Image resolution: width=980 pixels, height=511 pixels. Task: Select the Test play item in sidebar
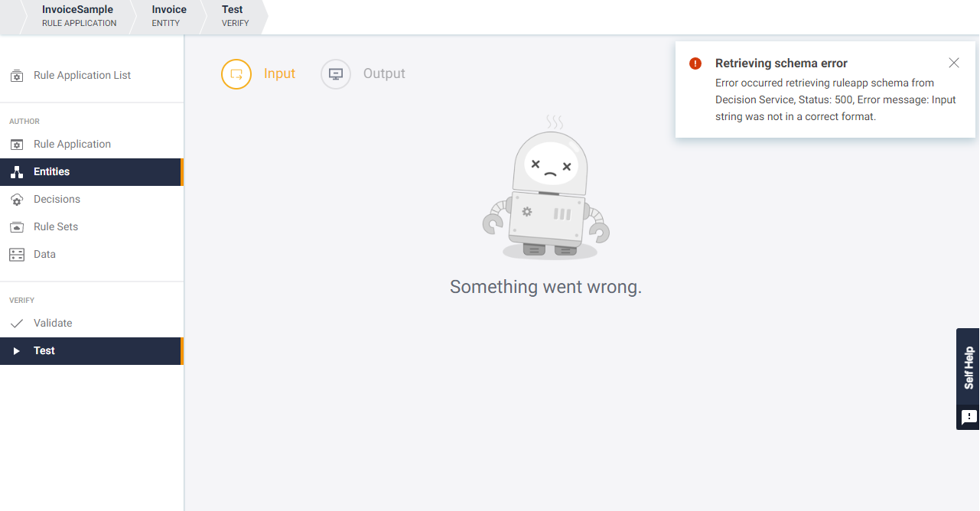[x=44, y=350]
